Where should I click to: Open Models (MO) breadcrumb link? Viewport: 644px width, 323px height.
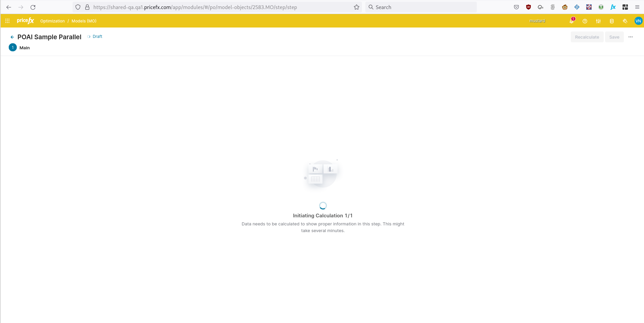point(84,21)
